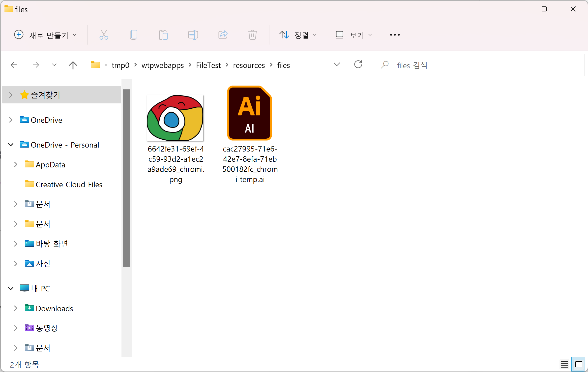Viewport: 588px width, 372px height.
Task: Expand the address bar history dropdown
Action: (337, 64)
